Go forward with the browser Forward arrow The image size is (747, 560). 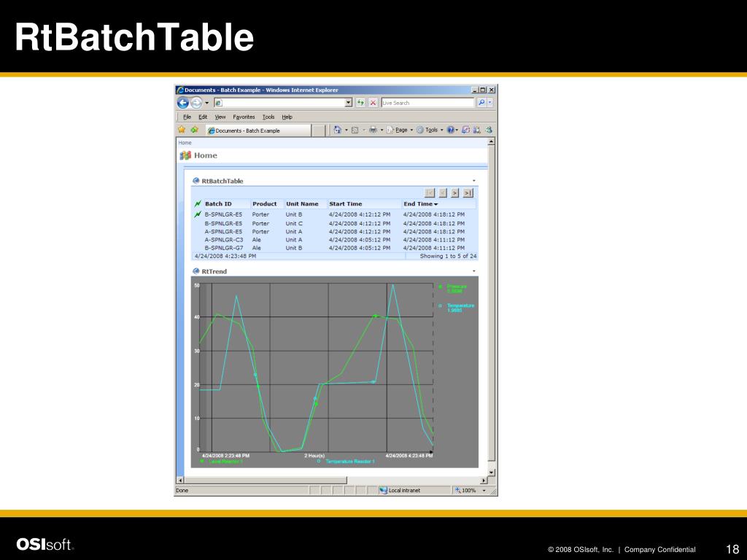[x=196, y=102]
